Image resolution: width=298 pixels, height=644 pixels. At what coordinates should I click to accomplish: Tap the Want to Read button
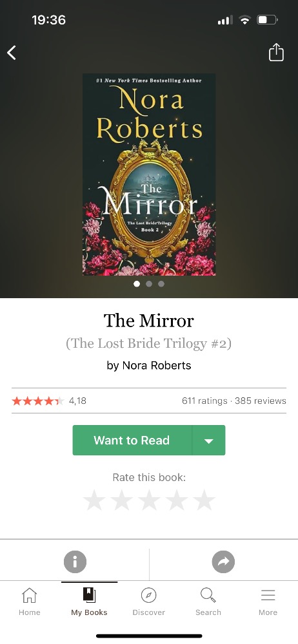[132, 440]
